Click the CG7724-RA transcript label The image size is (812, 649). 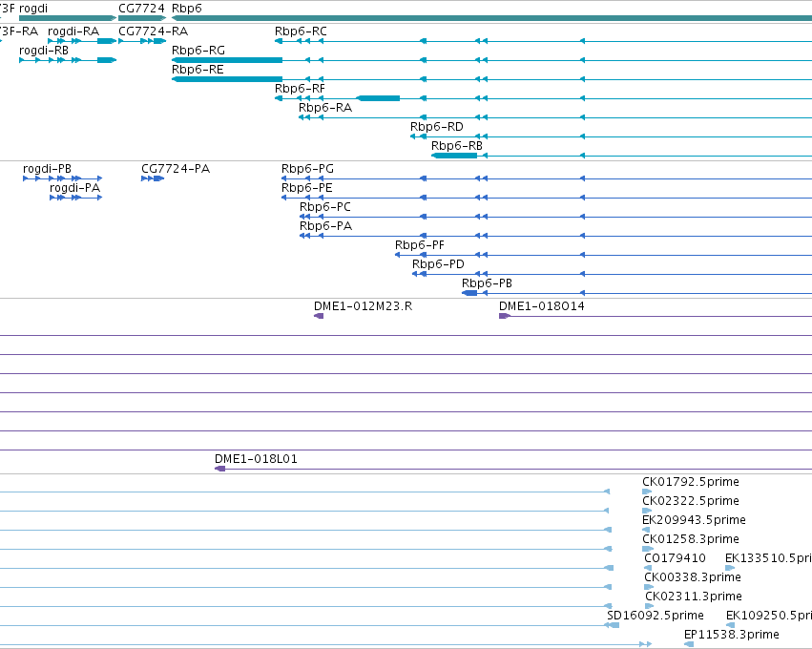click(154, 31)
